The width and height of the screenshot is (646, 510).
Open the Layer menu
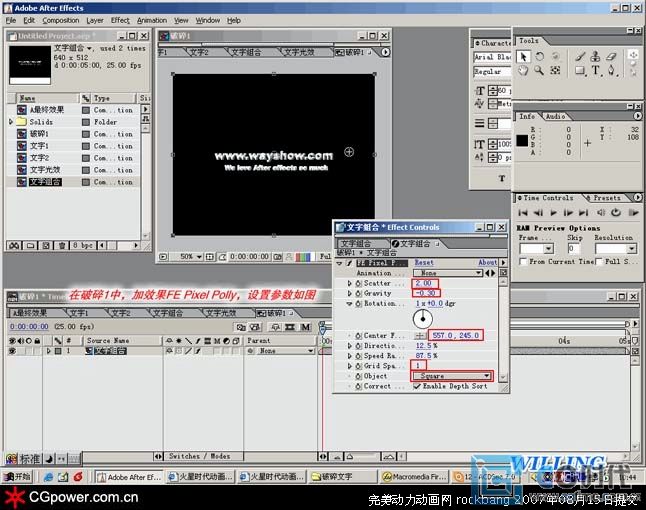95,20
